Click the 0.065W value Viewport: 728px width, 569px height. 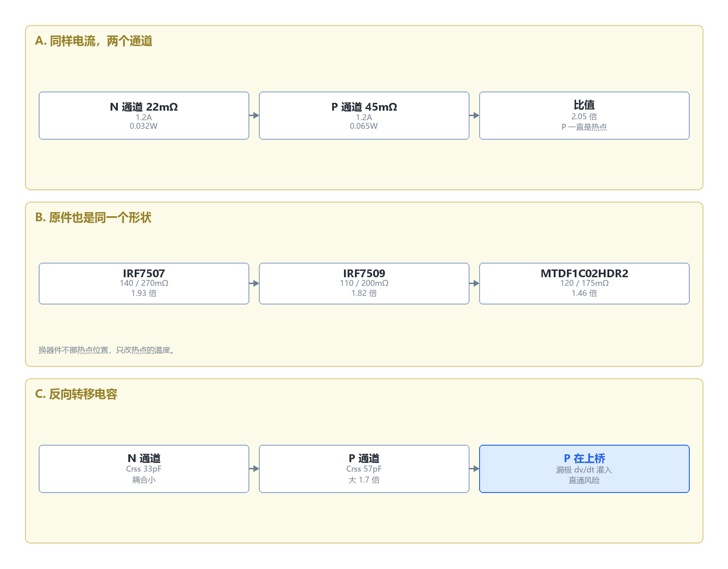tap(364, 126)
